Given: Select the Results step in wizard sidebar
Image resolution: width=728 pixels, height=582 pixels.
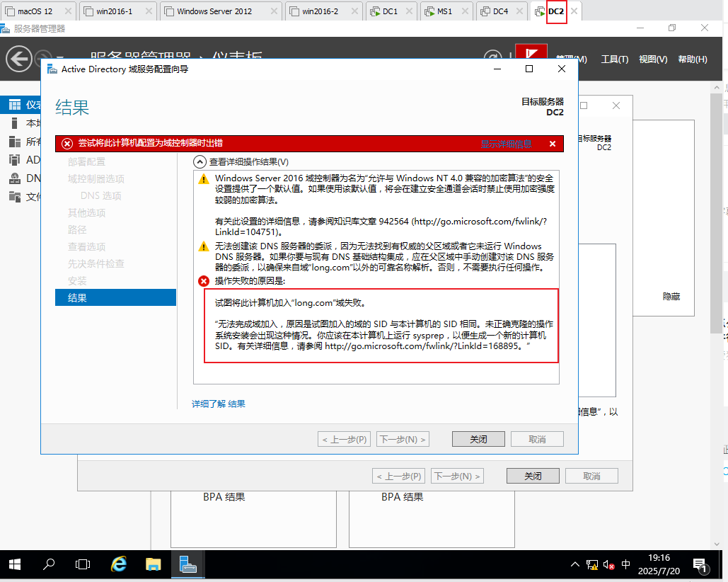Looking at the screenshot, I should [x=115, y=298].
